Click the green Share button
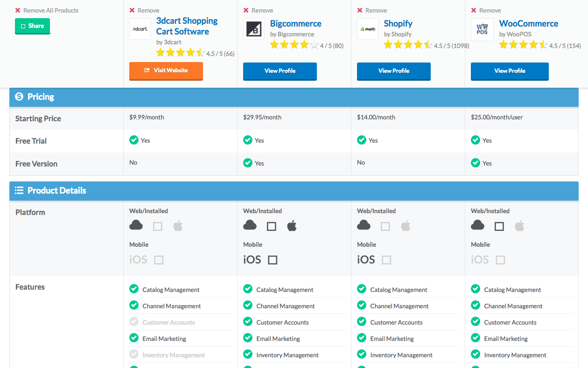The width and height of the screenshot is (588, 368). click(32, 26)
